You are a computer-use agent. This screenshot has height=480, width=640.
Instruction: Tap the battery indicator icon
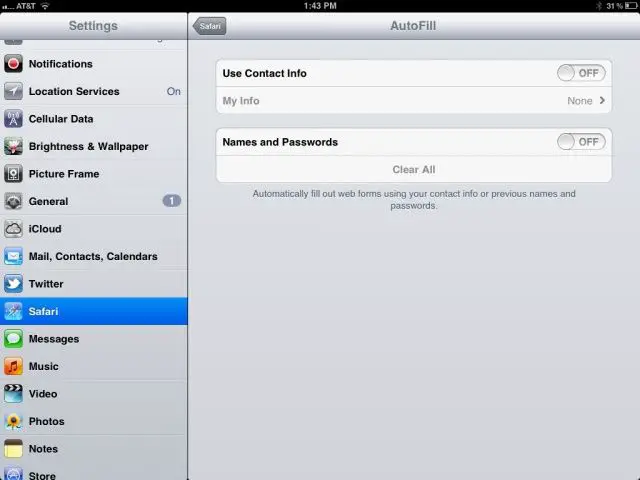[x=630, y=6]
